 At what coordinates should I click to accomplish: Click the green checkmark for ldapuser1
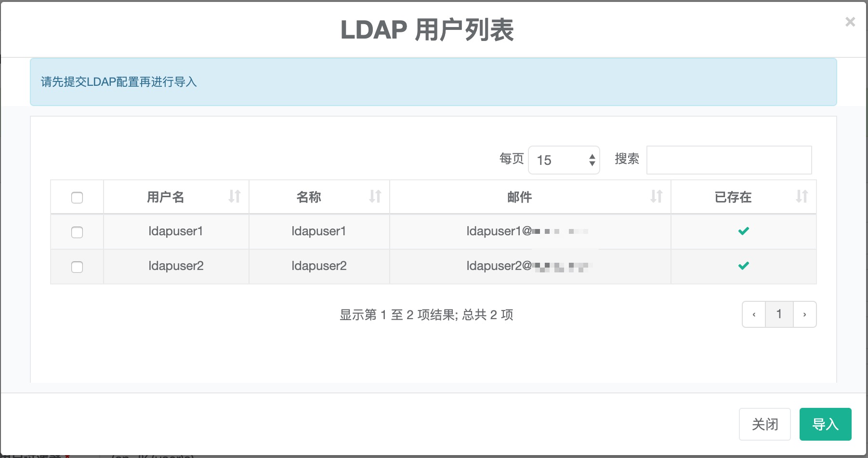743,231
